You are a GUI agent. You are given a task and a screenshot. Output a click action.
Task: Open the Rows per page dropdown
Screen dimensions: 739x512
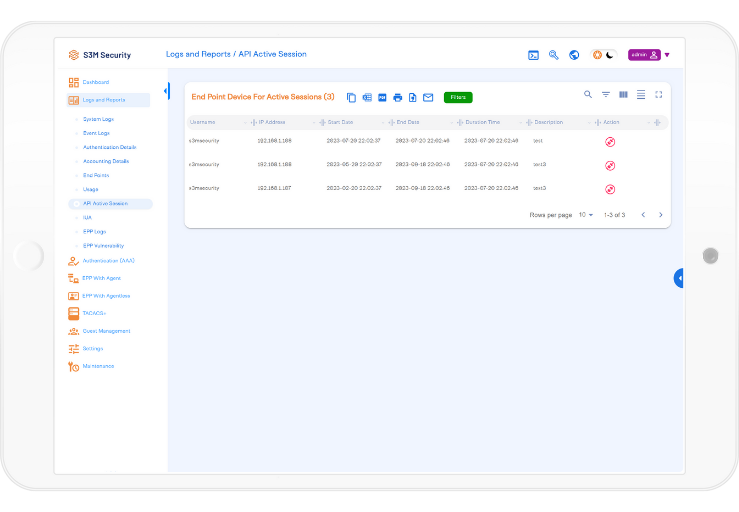(586, 215)
